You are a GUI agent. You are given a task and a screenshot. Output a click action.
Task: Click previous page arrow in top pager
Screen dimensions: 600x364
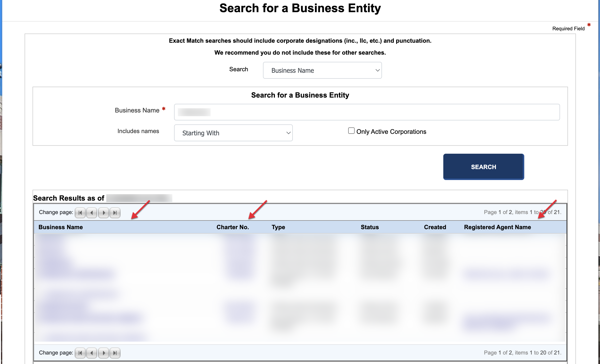click(x=92, y=213)
